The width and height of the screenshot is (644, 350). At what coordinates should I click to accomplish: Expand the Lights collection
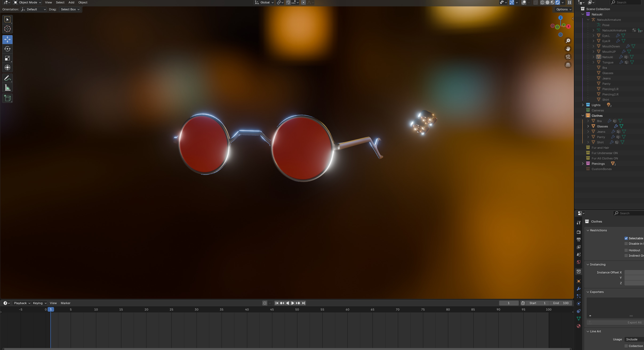pyautogui.click(x=583, y=105)
